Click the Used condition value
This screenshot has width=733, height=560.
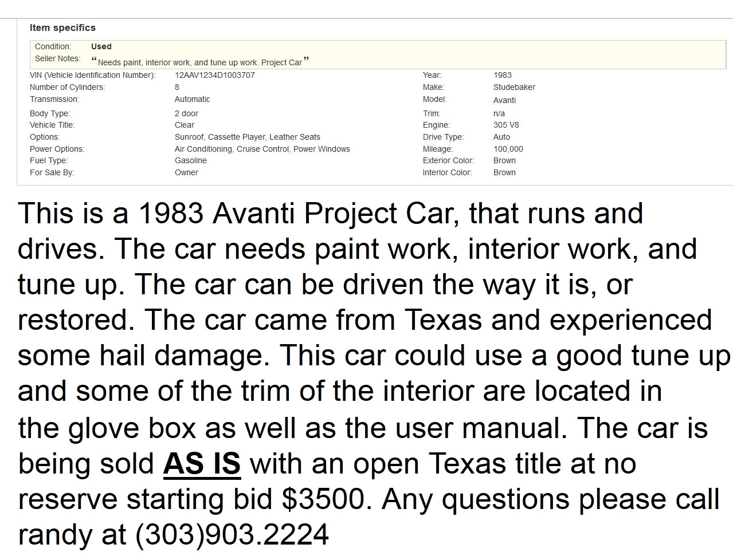[101, 46]
